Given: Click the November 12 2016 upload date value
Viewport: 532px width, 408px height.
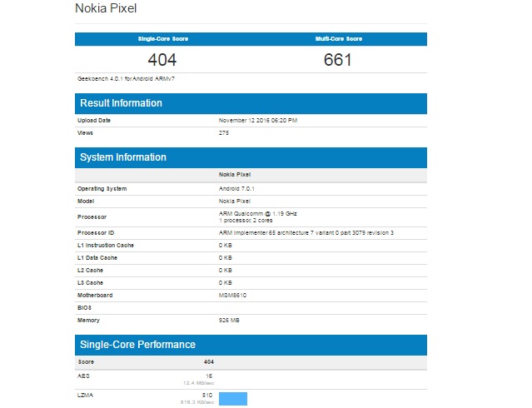Looking at the screenshot, I should [x=258, y=121].
